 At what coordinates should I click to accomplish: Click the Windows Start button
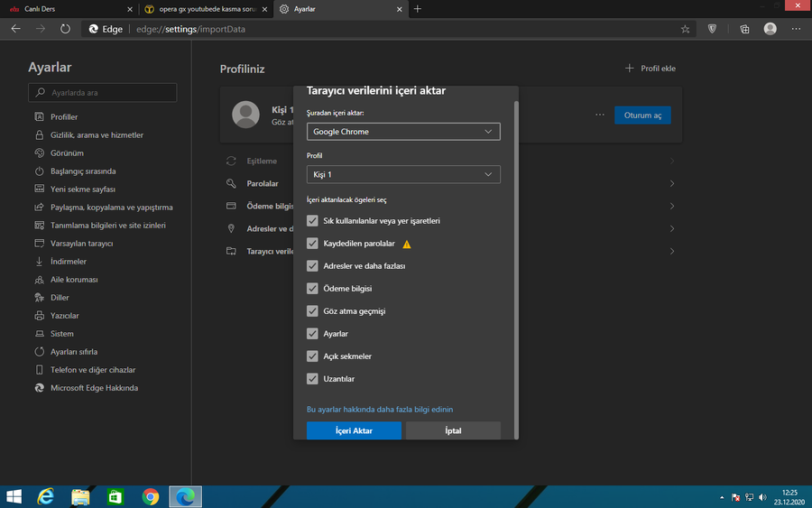point(14,496)
